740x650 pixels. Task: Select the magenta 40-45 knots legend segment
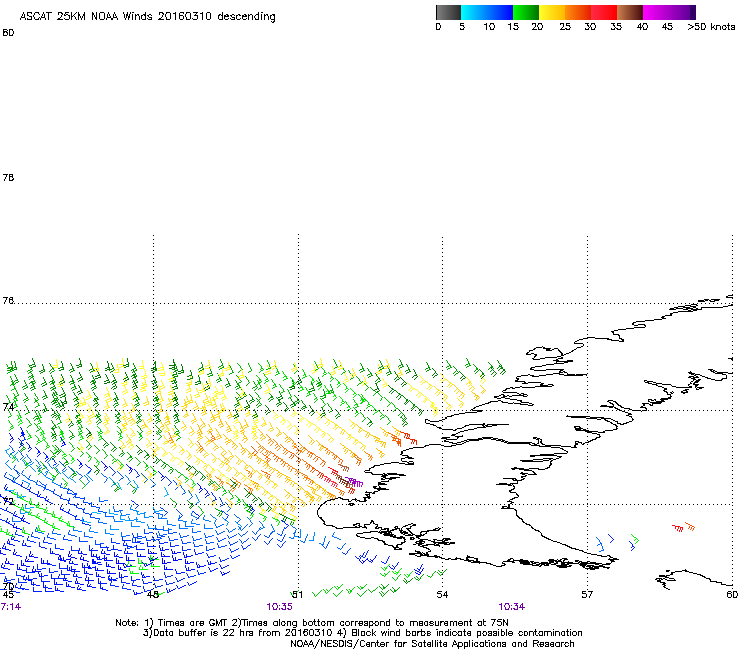(656, 12)
